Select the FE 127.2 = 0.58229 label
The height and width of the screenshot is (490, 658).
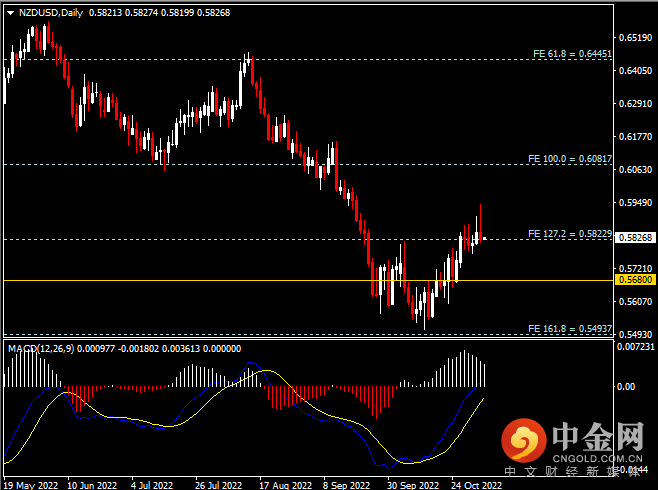[x=570, y=234]
